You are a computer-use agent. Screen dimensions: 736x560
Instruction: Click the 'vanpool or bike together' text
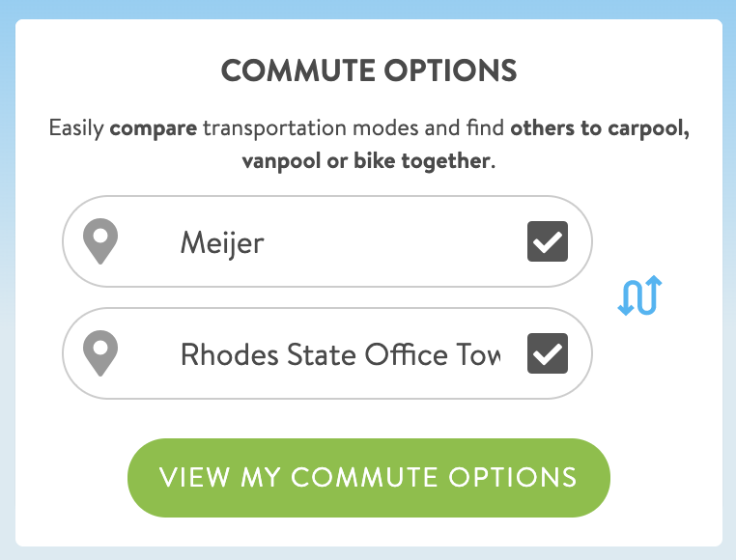366,161
